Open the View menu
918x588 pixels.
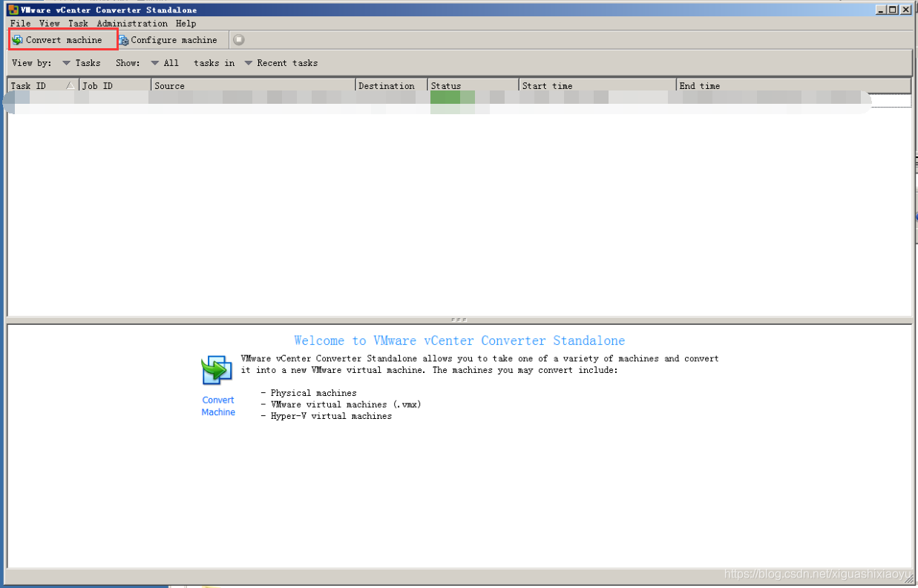[x=49, y=24]
